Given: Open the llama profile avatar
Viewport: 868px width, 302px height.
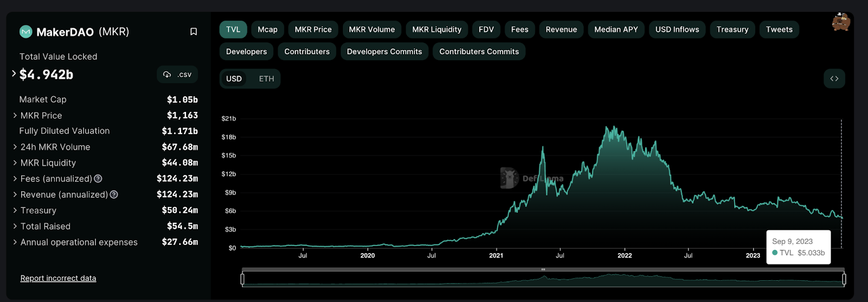Looking at the screenshot, I should 841,22.
